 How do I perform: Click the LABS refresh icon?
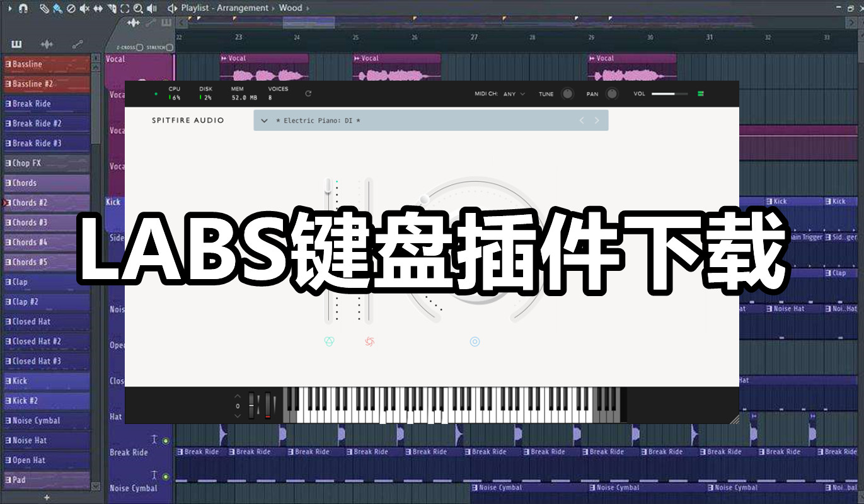pyautogui.click(x=308, y=94)
